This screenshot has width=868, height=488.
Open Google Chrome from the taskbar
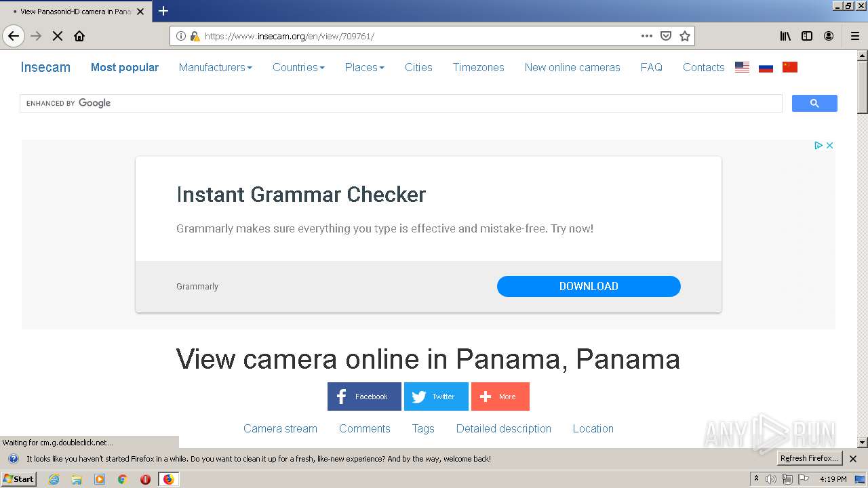tap(123, 479)
